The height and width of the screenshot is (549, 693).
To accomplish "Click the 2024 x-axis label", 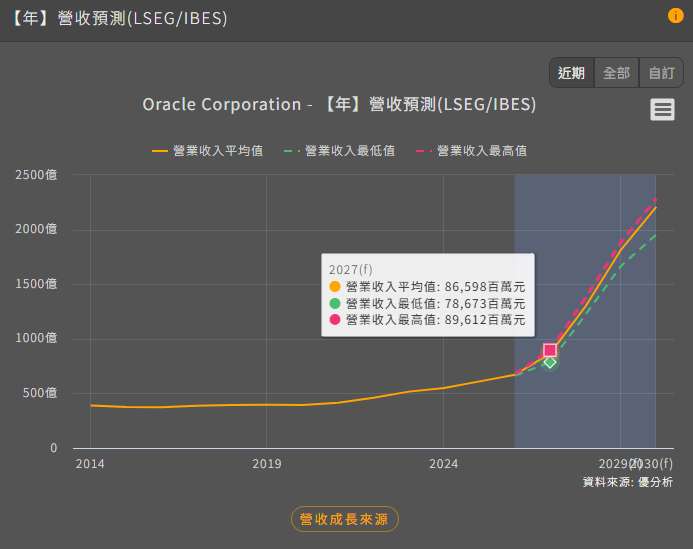I will [443, 464].
